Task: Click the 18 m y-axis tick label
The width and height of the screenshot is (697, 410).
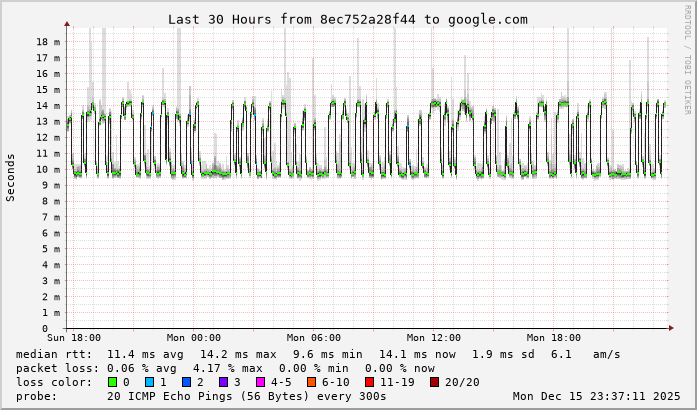Action: 48,42
